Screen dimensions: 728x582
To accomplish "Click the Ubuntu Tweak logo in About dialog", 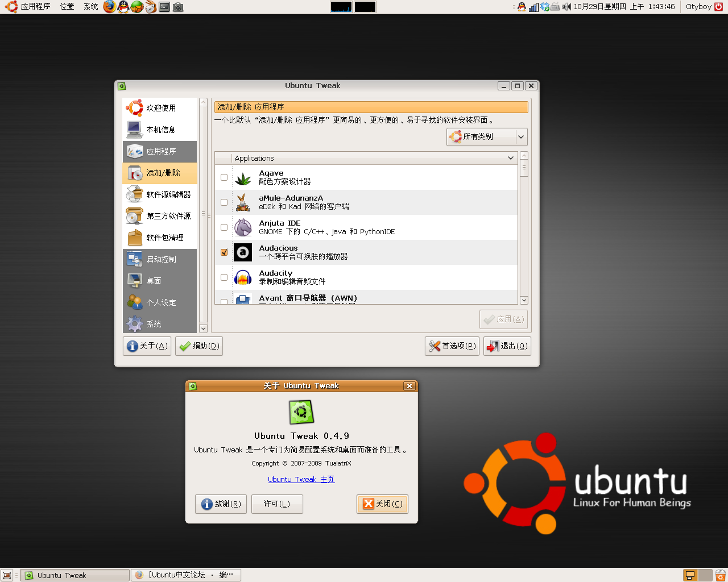I will coord(301,412).
